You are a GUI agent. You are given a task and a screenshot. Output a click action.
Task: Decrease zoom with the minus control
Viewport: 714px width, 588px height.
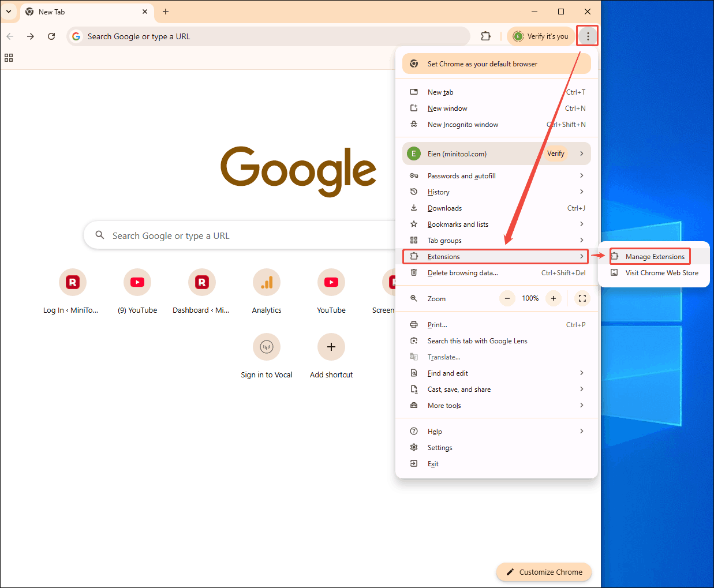[507, 298]
